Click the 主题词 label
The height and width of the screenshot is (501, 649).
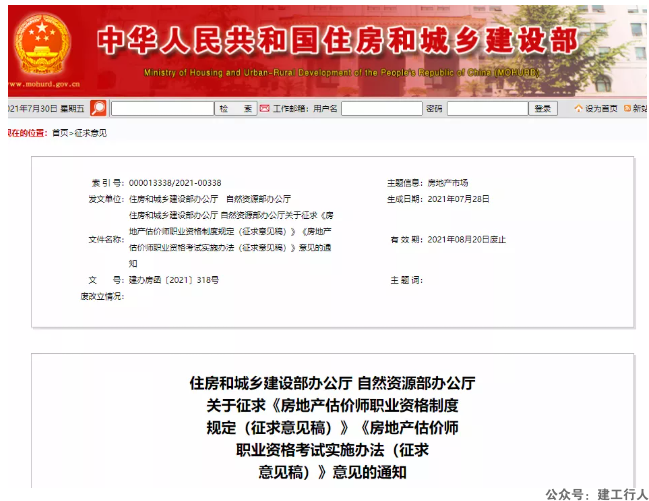click(406, 280)
